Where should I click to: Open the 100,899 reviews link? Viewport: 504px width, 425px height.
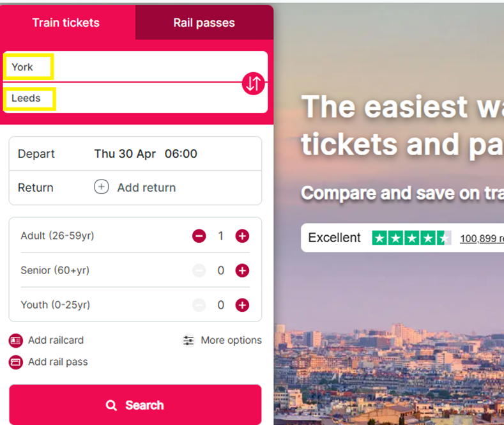(x=482, y=238)
